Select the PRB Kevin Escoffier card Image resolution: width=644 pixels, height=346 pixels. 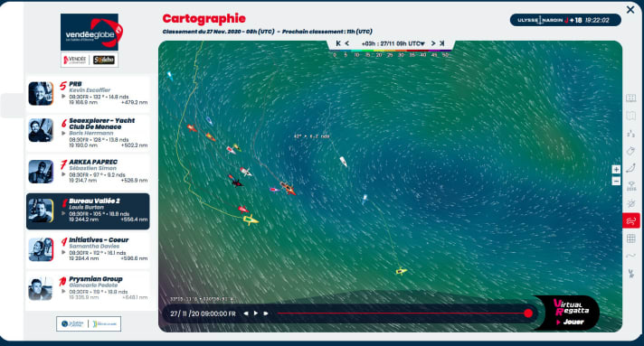pos(88,94)
